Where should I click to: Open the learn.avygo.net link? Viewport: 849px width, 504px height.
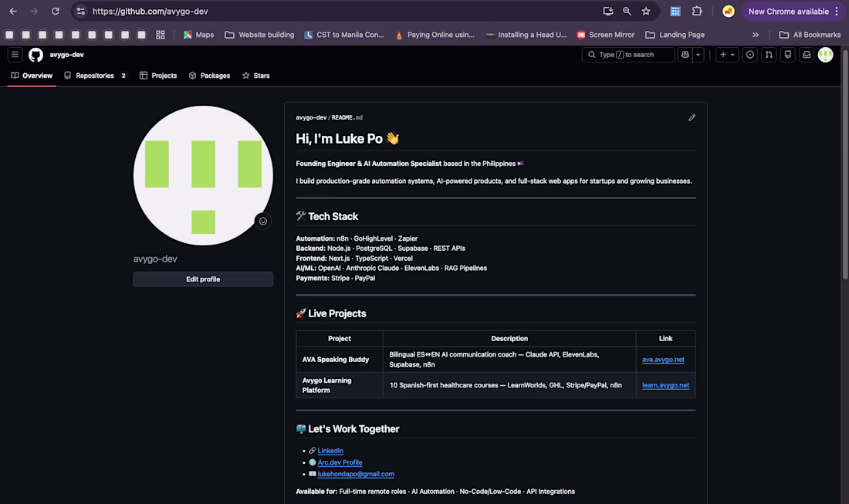[x=665, y=385]
